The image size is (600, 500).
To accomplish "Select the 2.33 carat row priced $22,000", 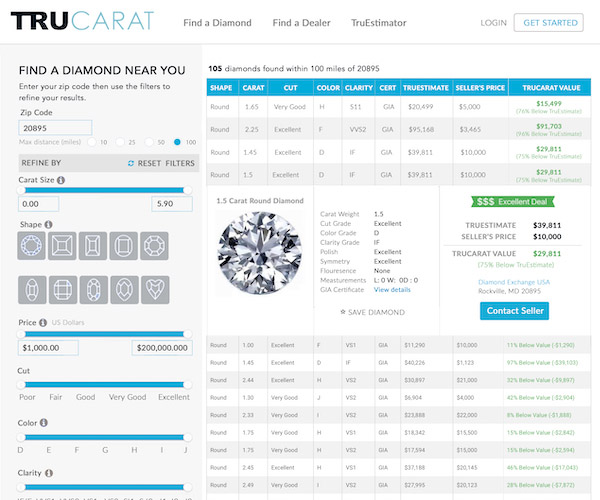I will coord(399,415).
